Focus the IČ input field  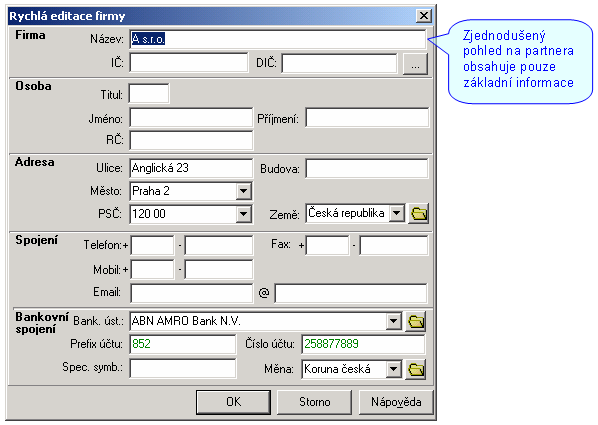[189, 63]
